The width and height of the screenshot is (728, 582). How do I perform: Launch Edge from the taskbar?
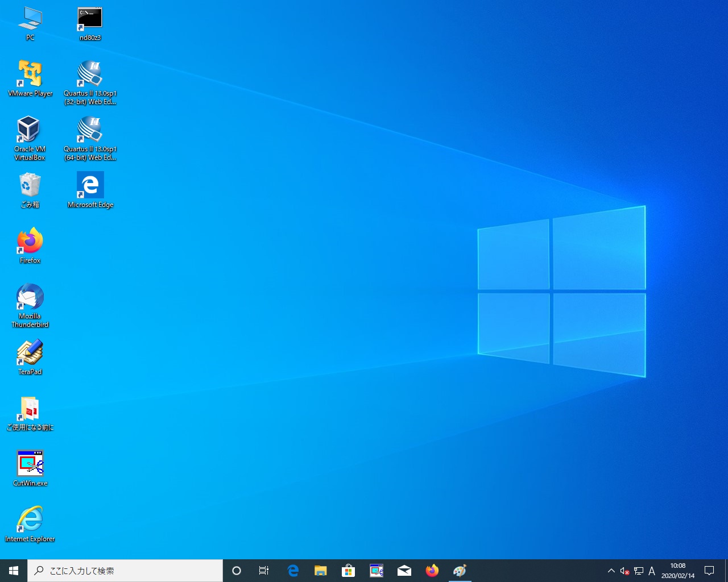pyautogui.click(x=293, y=571)
